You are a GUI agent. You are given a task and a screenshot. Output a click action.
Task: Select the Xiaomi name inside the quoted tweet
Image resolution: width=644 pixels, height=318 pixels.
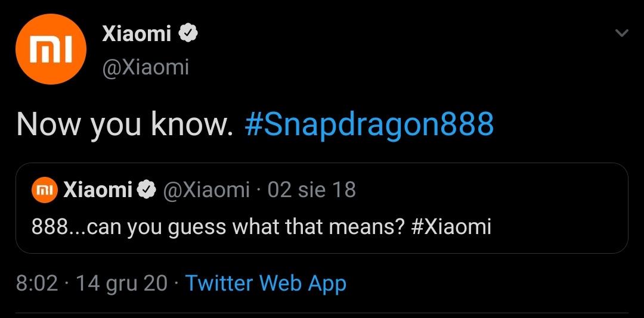pyautogui.click(x=98, y=190)
